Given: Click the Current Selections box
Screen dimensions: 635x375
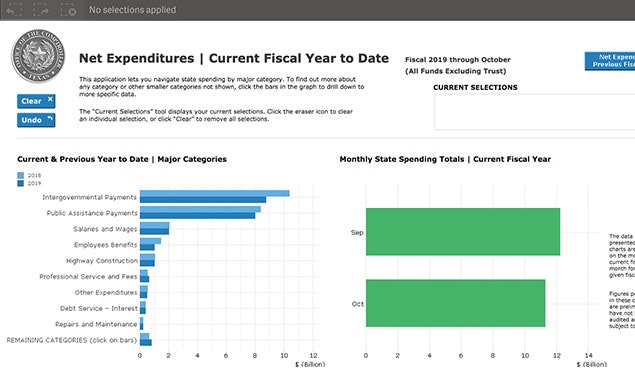Looking at the screenshot, I should coord(535,112).
